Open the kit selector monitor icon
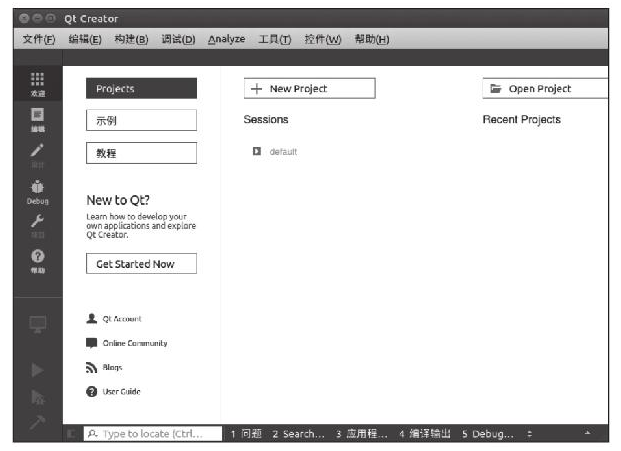Viewport: 621px width, 451px height. click(x=38, y=324)
